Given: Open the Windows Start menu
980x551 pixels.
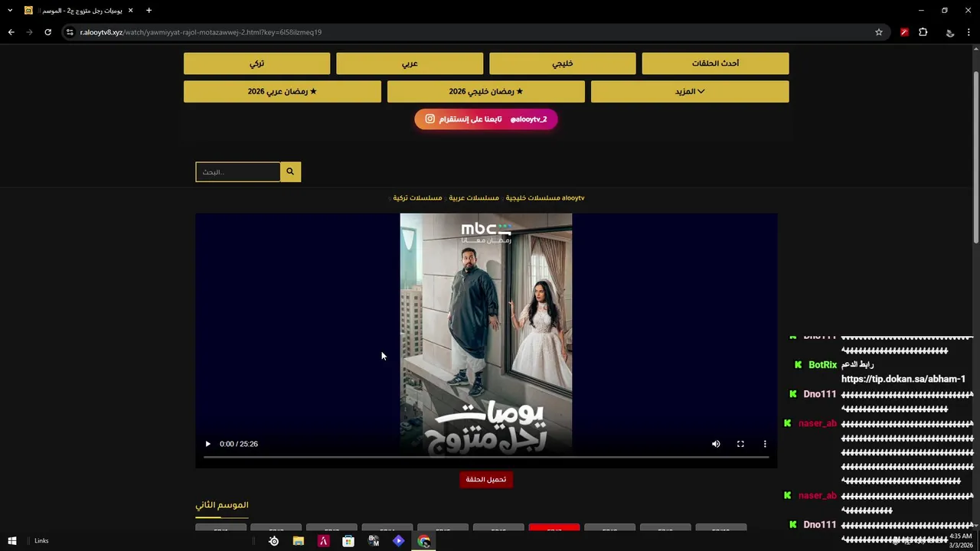Looking at the screenshot, I should [12, 541].
